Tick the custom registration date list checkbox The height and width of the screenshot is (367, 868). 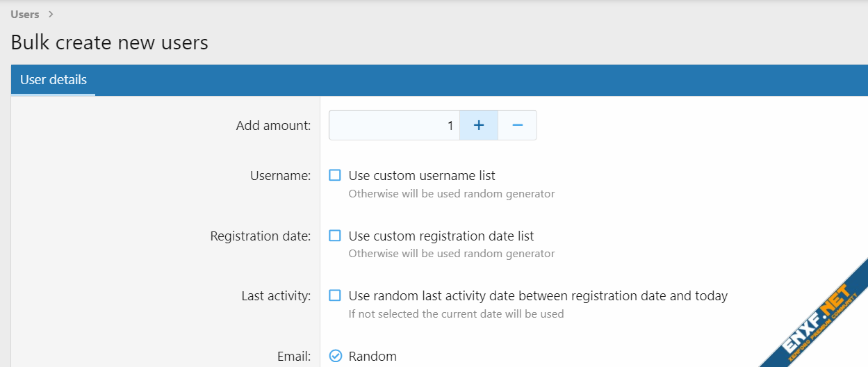click(x=335, y=236)
